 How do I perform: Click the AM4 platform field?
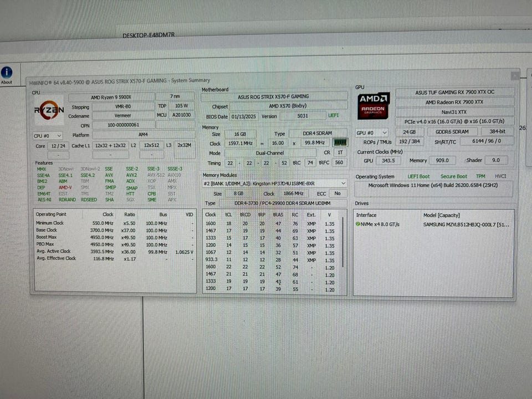point(144,135)
